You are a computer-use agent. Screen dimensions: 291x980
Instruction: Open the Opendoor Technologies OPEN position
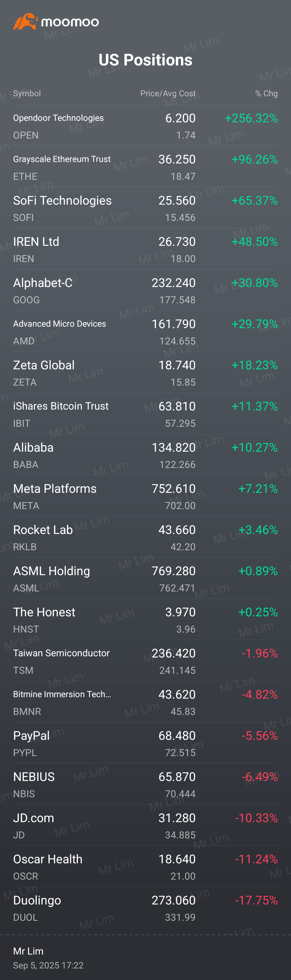pos(145,126)
